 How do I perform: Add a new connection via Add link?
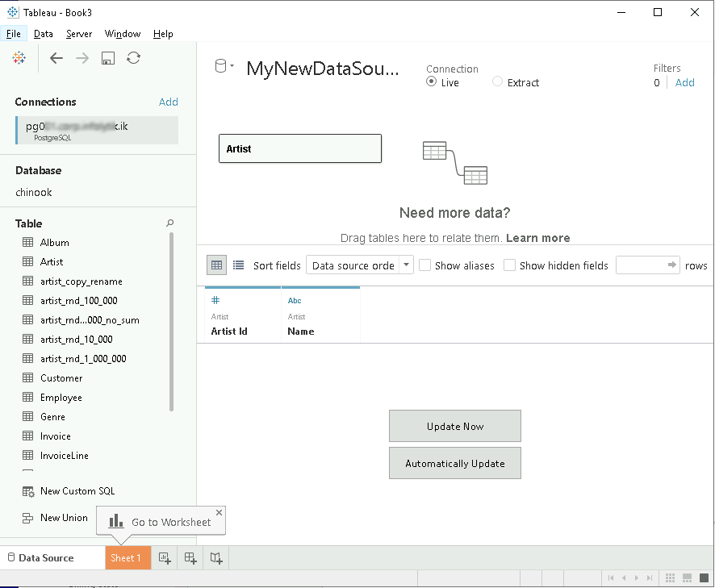point(169,102)
